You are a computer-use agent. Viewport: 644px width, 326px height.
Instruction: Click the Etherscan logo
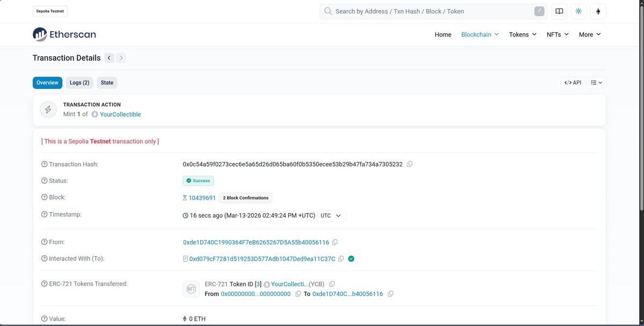(x=64, y=34)
